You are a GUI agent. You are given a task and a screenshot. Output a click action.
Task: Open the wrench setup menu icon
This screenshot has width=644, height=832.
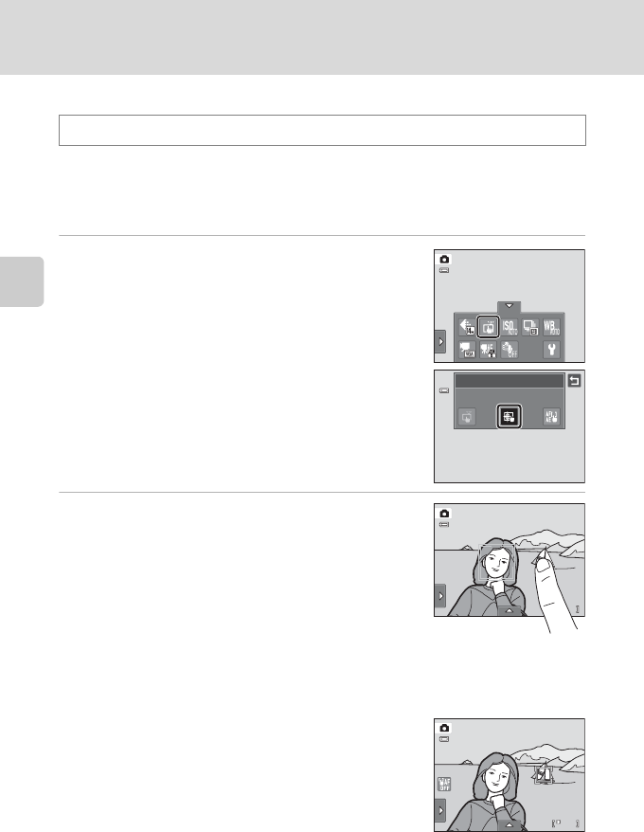[552, 349]
